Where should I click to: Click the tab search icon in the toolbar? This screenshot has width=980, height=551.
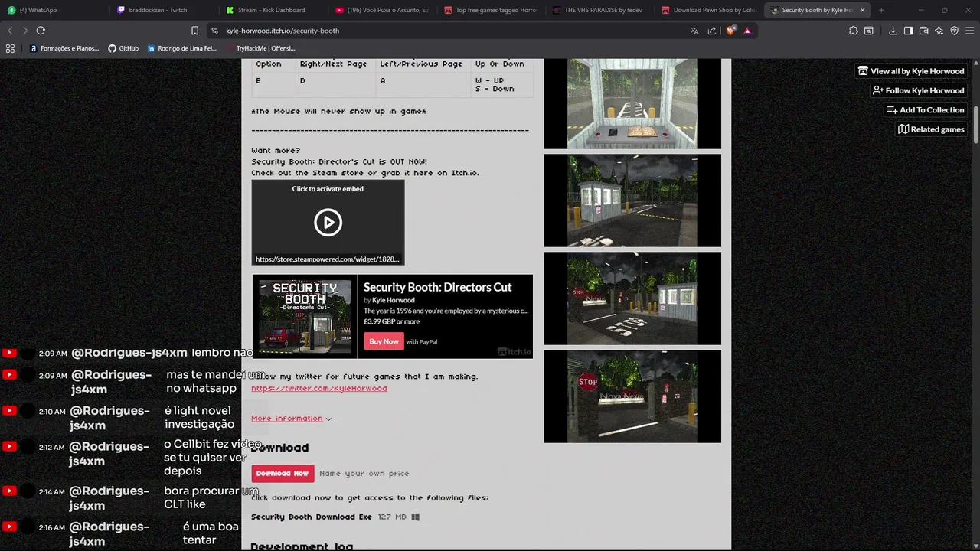[x=869, y=31]
